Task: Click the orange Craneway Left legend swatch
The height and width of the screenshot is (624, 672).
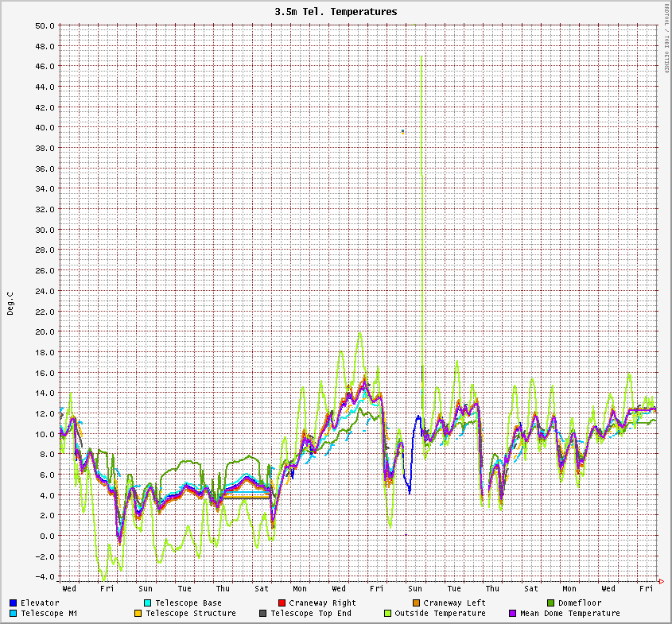Action: click(x=416, y=603)
